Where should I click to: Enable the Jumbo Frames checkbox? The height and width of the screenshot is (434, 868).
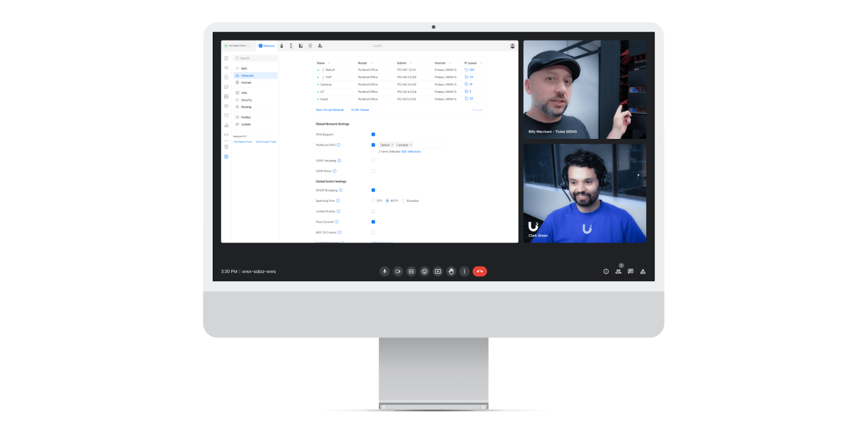click(373, 212)
